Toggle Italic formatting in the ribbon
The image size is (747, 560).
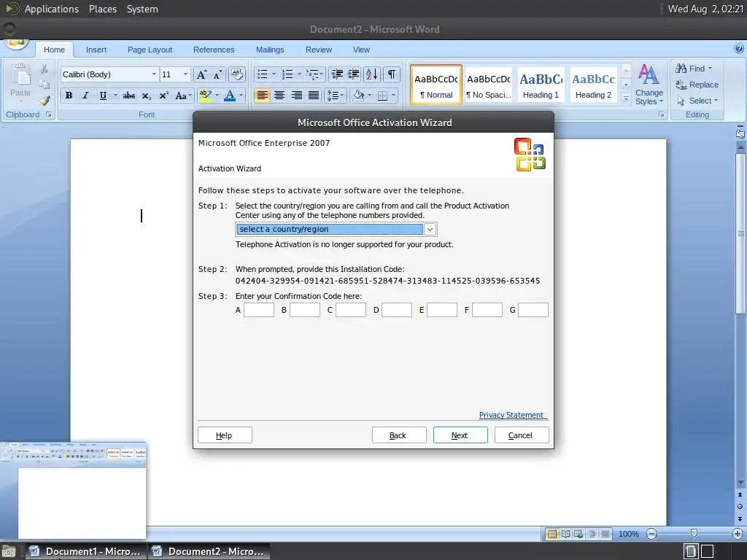(86, 96)
